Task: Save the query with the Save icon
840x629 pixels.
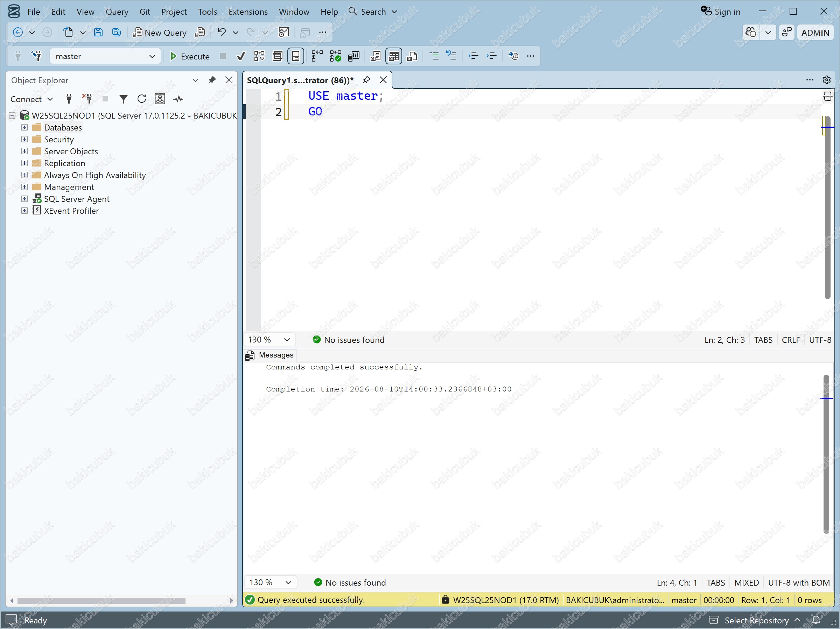Action: coord(98,33)
